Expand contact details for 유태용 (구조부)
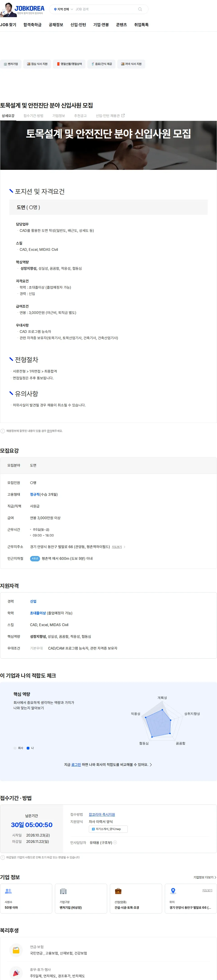Screen dimensions: 217x980 [115, 843]
